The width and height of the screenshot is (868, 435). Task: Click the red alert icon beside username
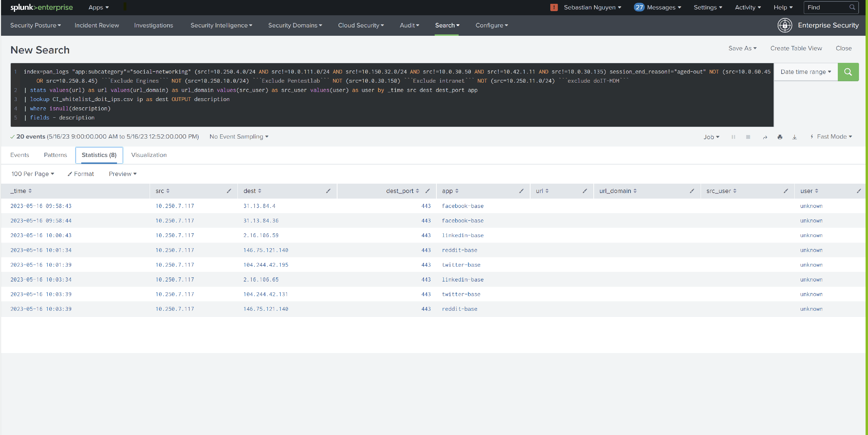pos(554,7)
